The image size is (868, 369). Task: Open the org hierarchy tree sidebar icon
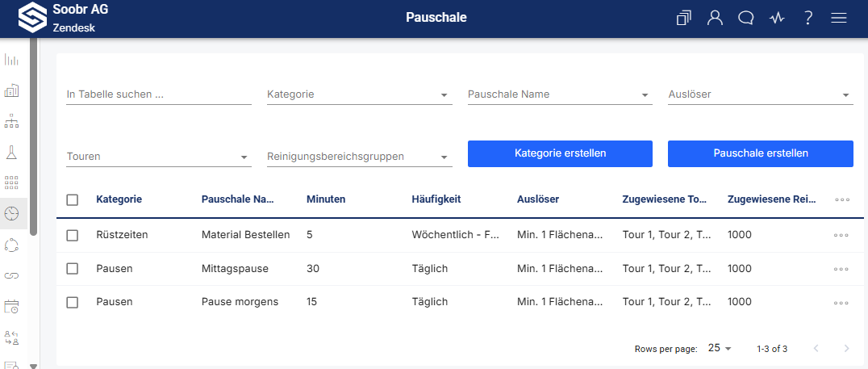(12, 121)
